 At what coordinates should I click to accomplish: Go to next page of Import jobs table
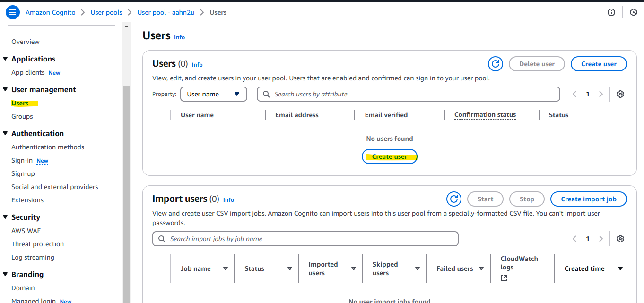point(601,239)
